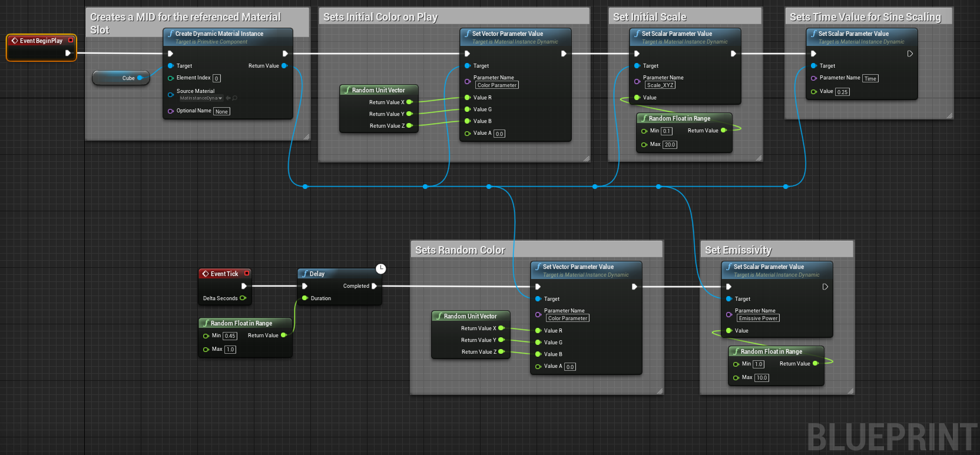Select Random Float in Range title near Event Tick
980x455 pixels.
pyautogui.click(x=241, y=323)
